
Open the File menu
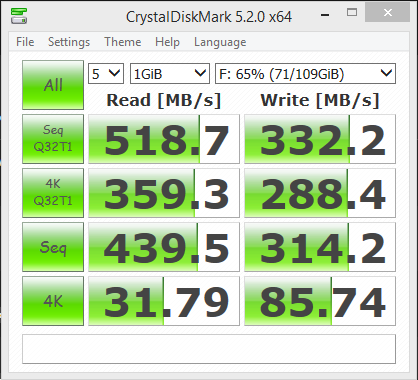pos(25,42)
